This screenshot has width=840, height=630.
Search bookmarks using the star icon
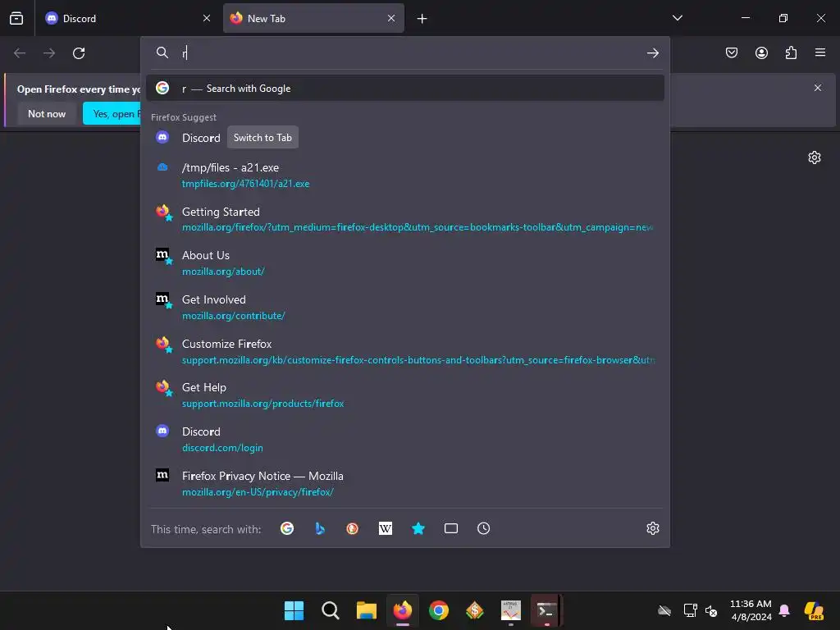418,529
